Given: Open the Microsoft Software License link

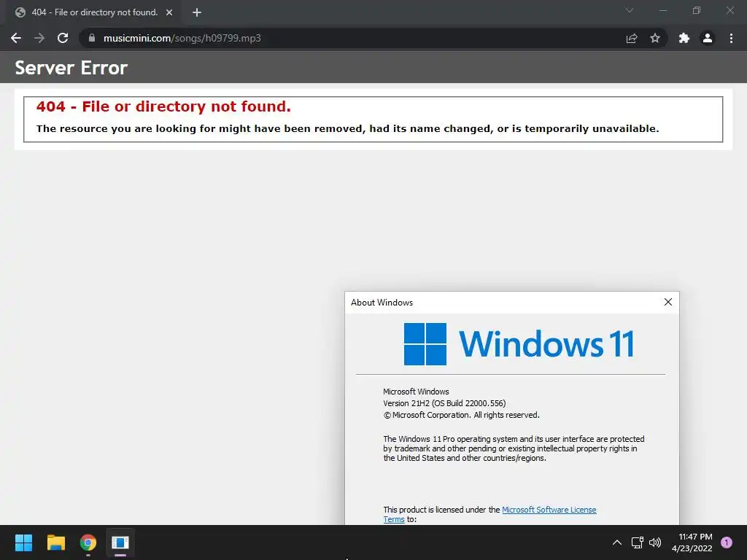Looking at the screenshot, I should tap(549, 510).
